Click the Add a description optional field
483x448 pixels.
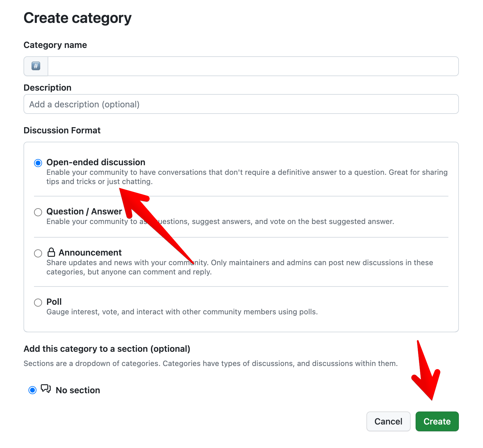[x=216, y=104]
